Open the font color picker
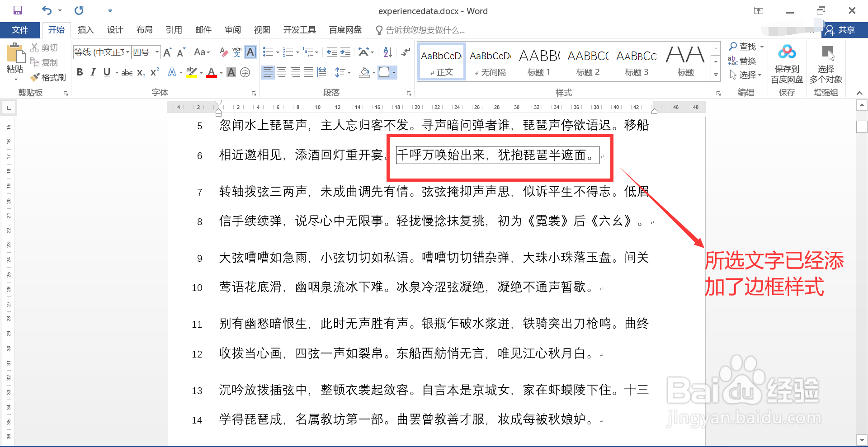Viewport: 868px width, 447px height. tap(220, 72)
